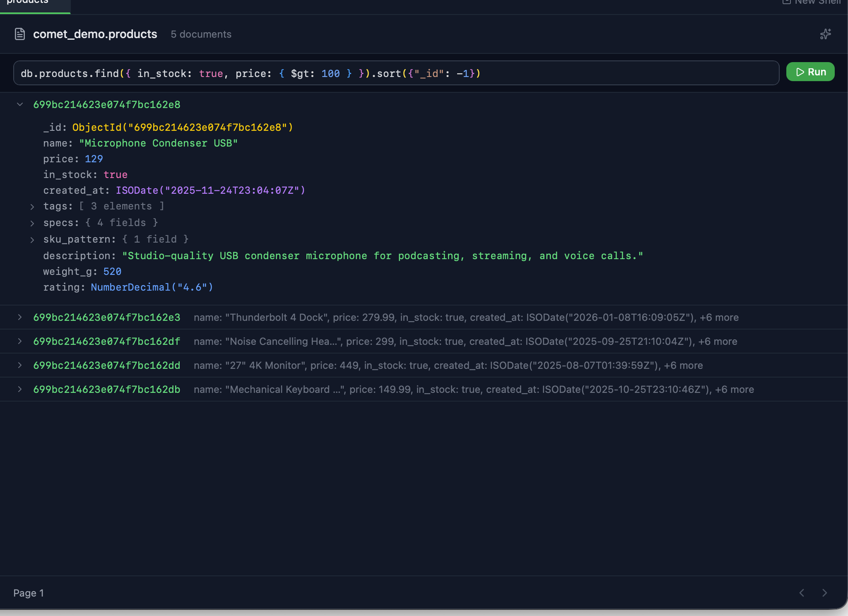848x616 pixels.
Task: Expand the Noise Cancelling headphones document
Action: 20,341
